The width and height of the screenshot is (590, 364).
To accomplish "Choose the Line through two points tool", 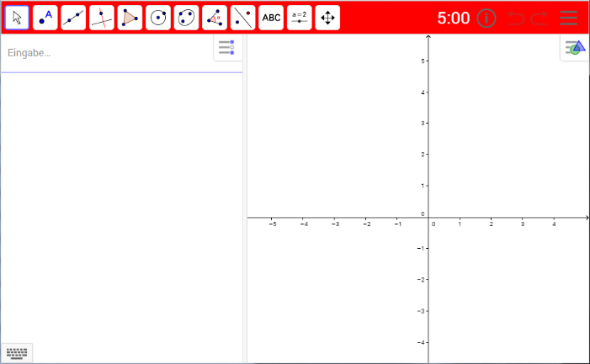I will pyautogui.click(x=73, y=18).
